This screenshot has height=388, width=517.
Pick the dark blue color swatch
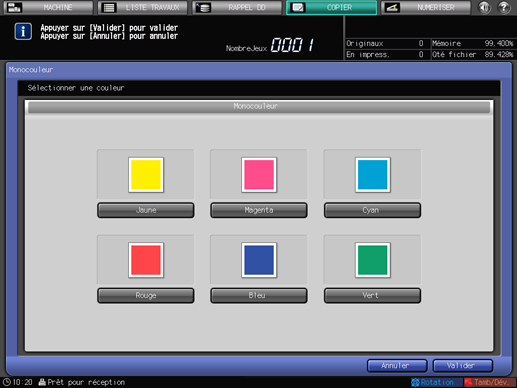tap(259, 260)
